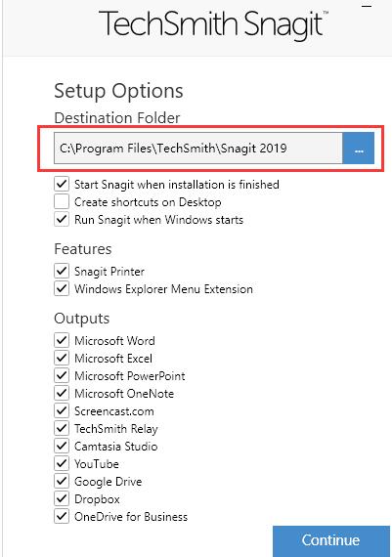Uncheck the Snagit Printer feature

pos(62,271)
